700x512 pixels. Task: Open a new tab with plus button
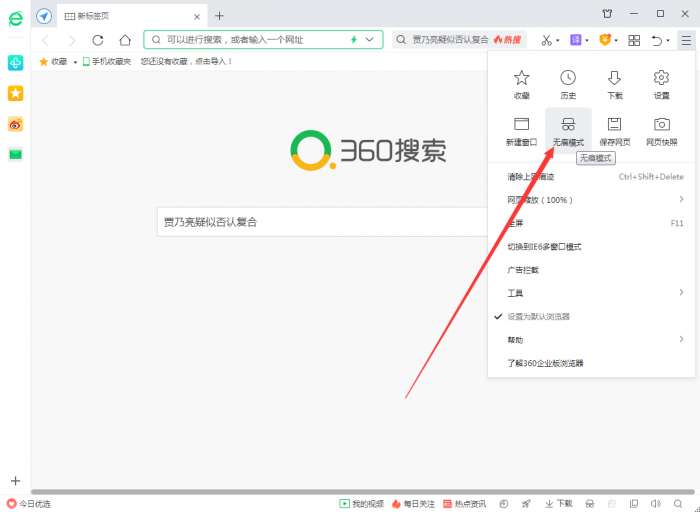click(219, 16)
